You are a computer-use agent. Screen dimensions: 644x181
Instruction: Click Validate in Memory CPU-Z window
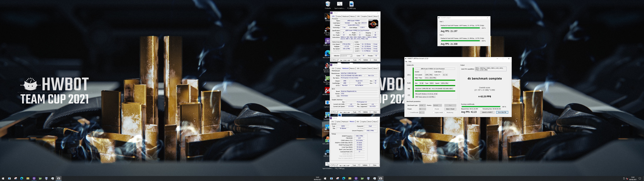[x=365, y=165]
